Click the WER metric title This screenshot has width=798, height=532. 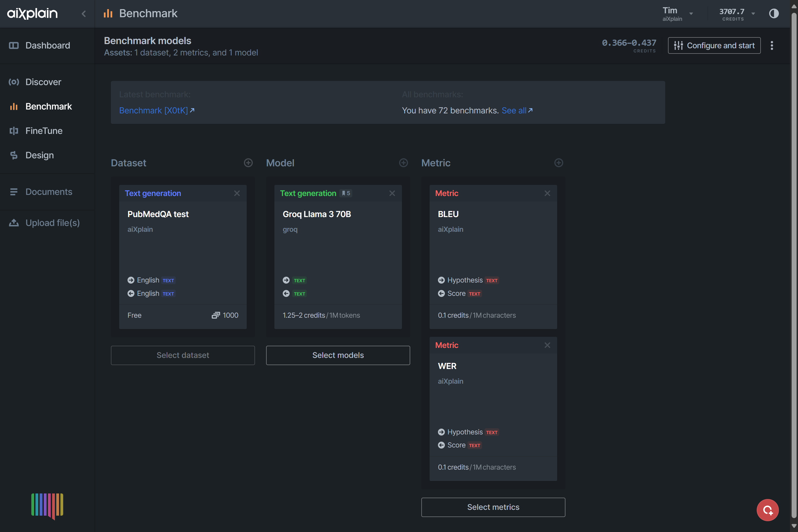coord(447,366)
